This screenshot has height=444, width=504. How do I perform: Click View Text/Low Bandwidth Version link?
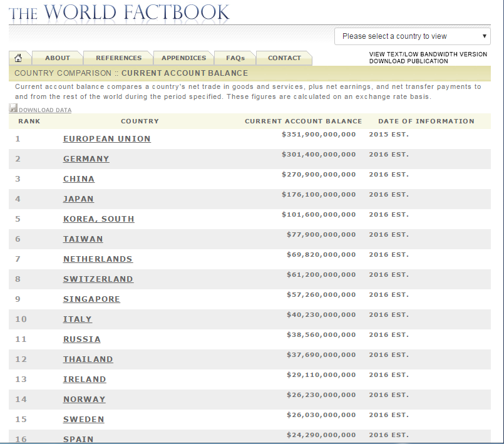click(x=428, y=54)
